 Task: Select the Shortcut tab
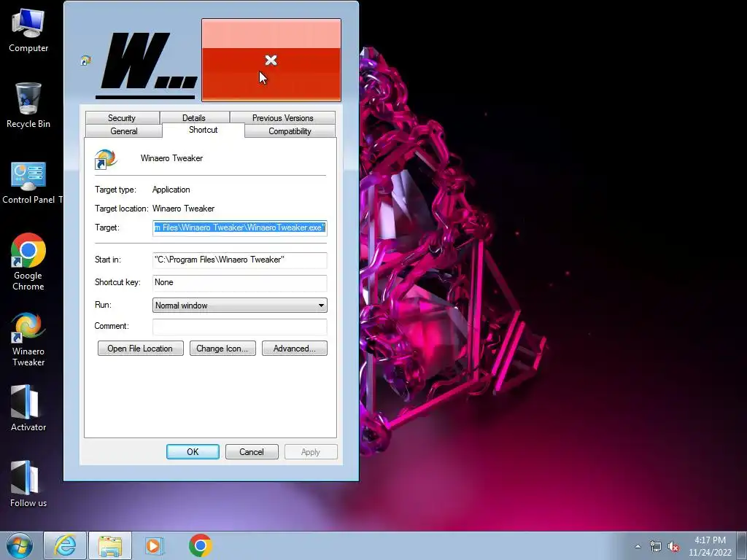(x=203, y=130)
